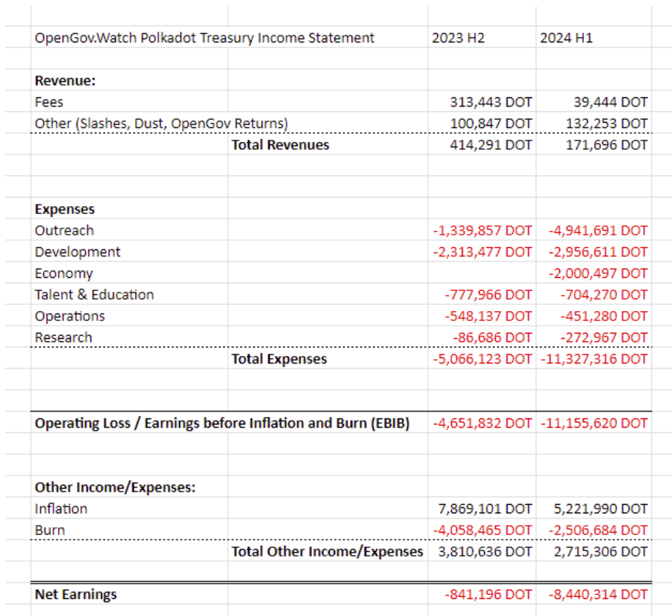Select the 'Inflation' row label
672x616 pixels.
pyautogui.click(x=61, y=509)
